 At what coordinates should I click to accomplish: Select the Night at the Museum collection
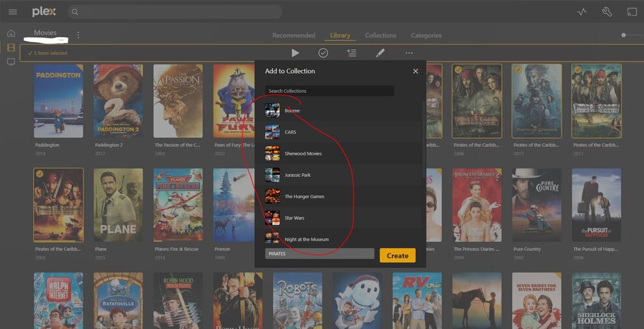(339, 238)
